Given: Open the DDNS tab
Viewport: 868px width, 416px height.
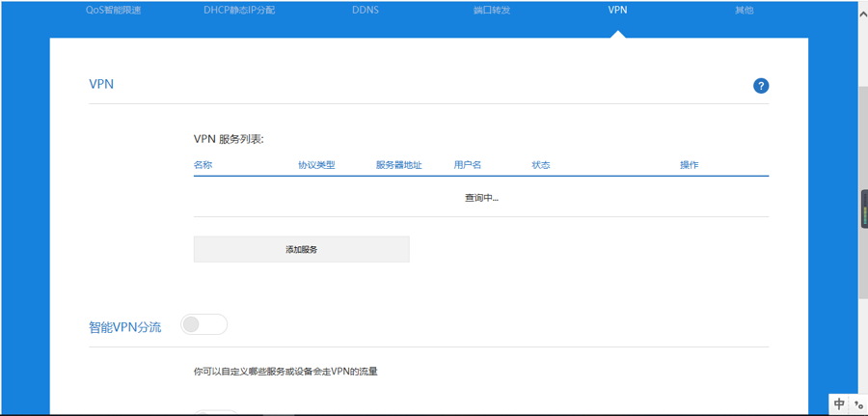Looking at the screenshot, I should click(366, 10).
